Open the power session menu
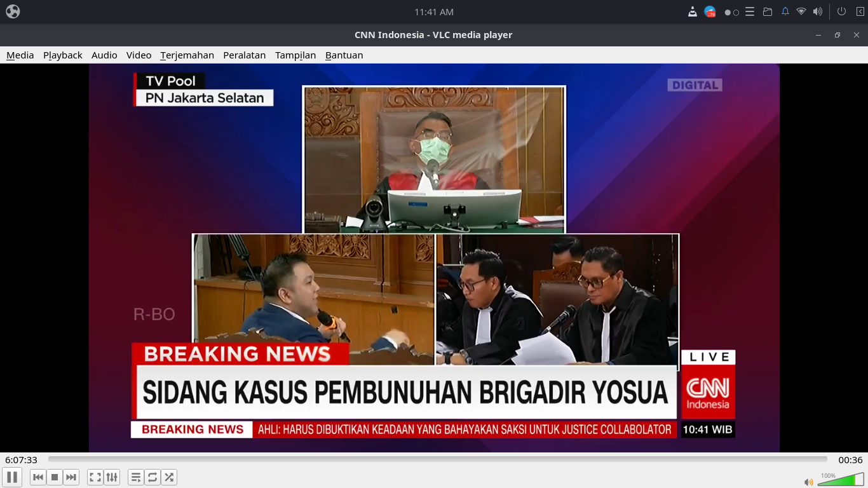This screenshot has height=488, width=868. pyautogui.click(x=841, y=11)
